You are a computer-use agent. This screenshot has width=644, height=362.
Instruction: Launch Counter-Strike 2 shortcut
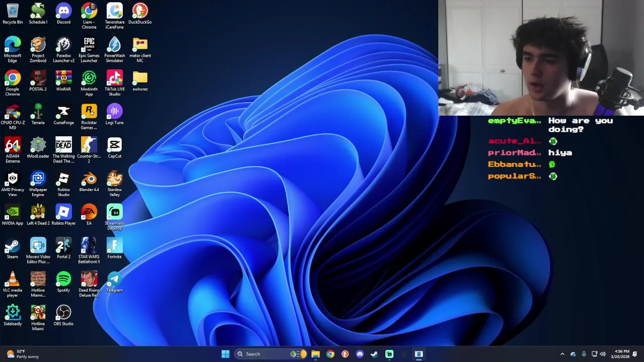pos(89,150)
